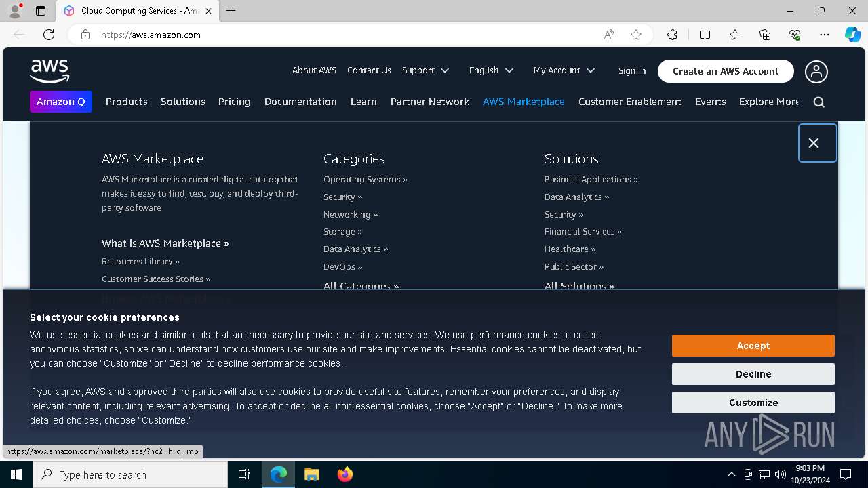Open the Windows Start menu
The image size is (868, 488).
point(16,474)
